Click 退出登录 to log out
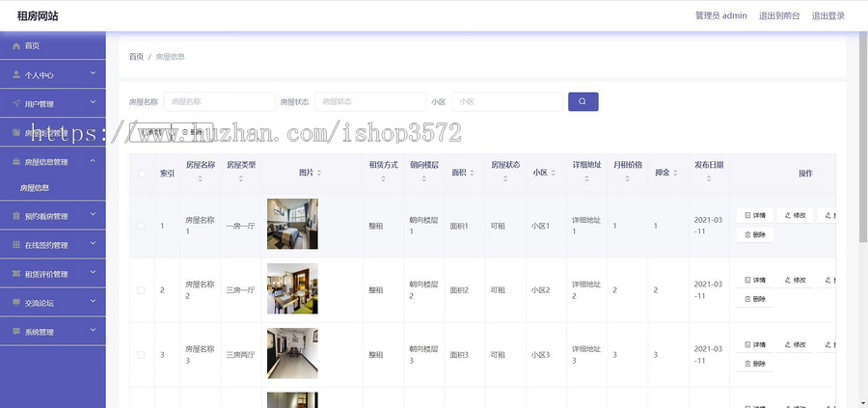 point(828,15)
